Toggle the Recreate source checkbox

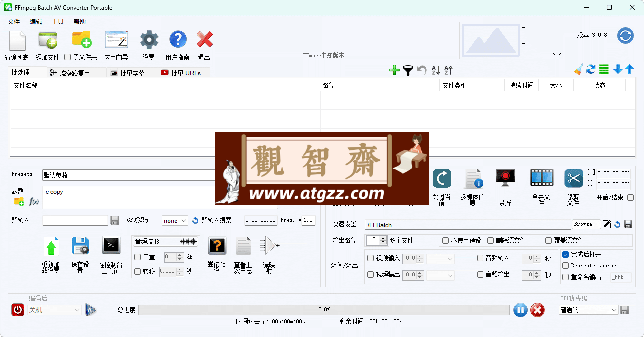point(565,266)
